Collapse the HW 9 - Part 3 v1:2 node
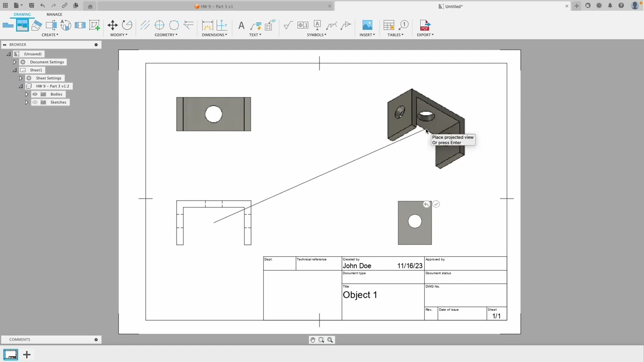 (21, 86)
